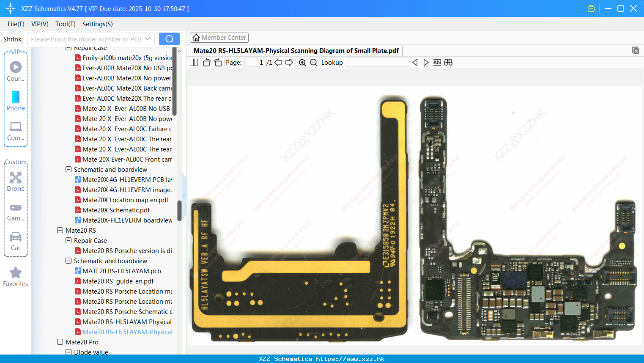Open the model number dropdown arrow
The width and height of the screenshot is (644, 363).
(x=148, y=39)
